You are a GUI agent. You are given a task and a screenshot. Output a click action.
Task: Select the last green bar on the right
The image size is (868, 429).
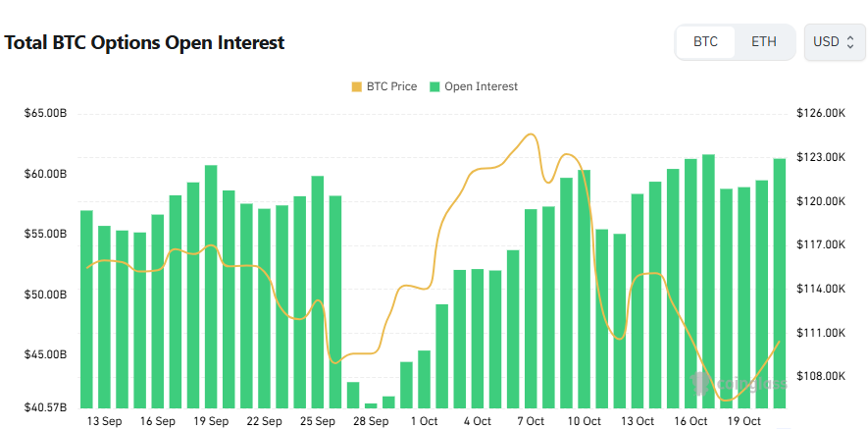780,283
